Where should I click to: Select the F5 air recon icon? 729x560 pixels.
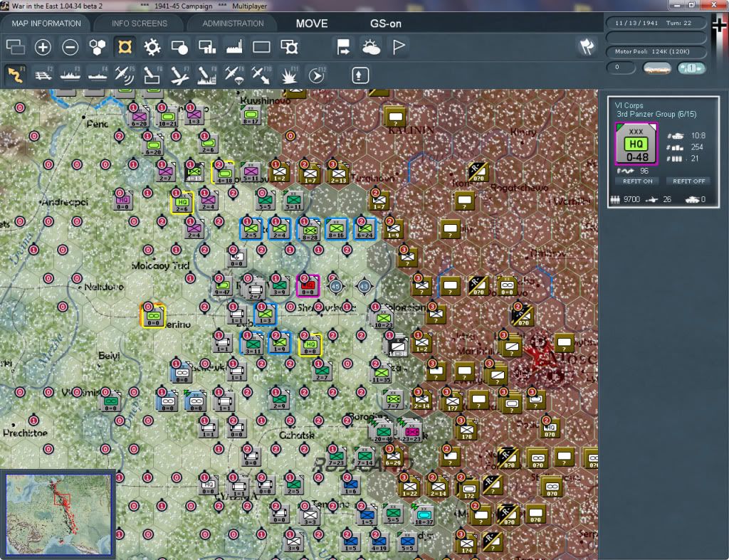(125, 75)
